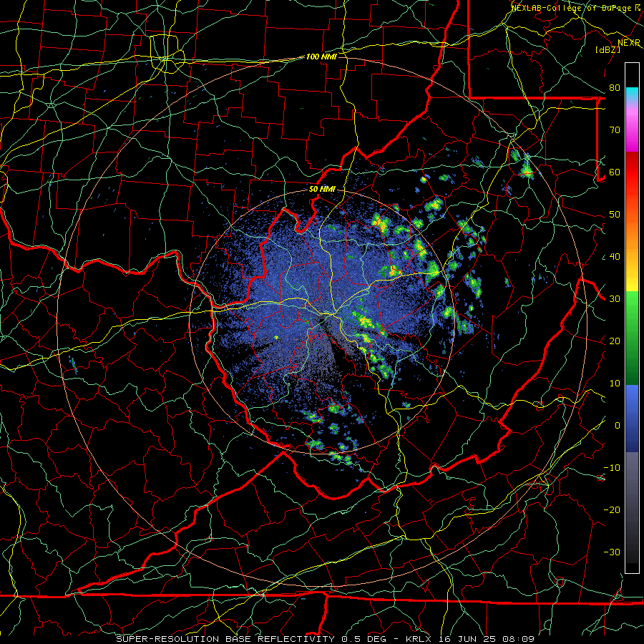Click the NEXR label above the scale

629,43
